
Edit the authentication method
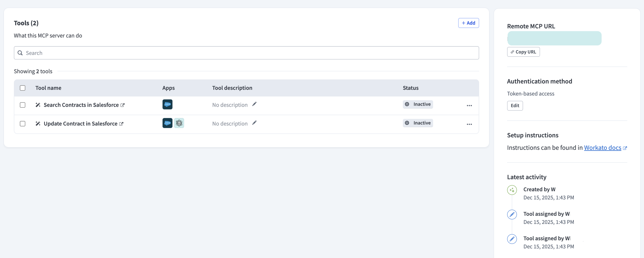pyautogui.click(x=515, y=106)
